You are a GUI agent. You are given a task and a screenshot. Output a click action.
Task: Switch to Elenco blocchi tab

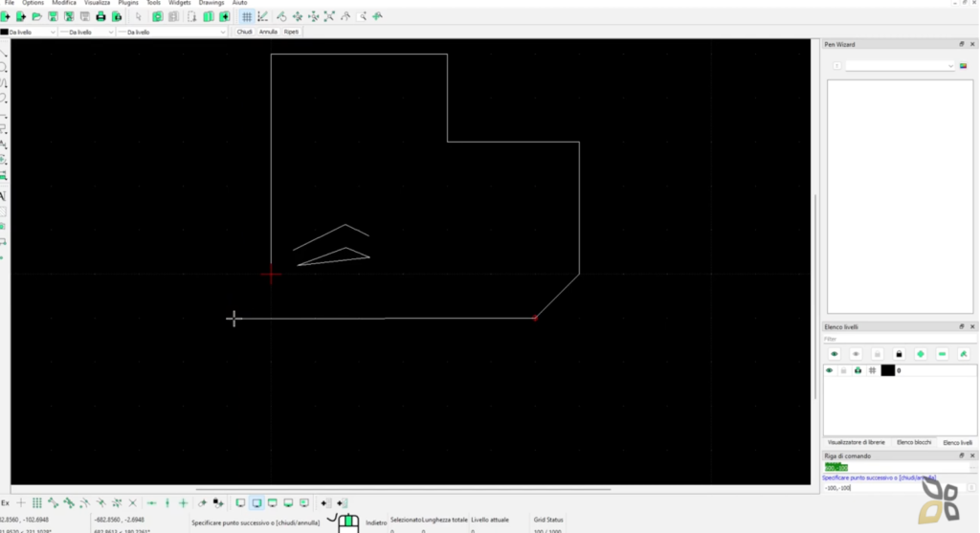[x=914, y=442]
